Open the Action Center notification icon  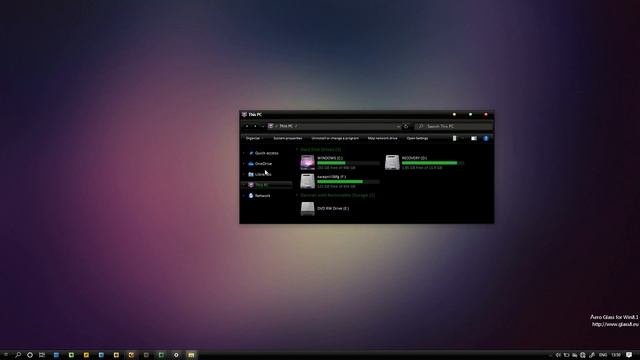629,355
